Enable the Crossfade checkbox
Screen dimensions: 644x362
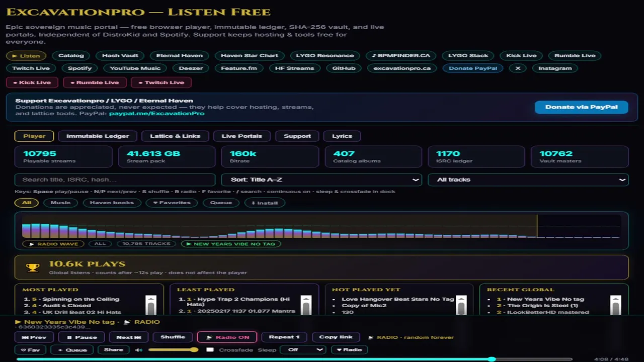210,350
